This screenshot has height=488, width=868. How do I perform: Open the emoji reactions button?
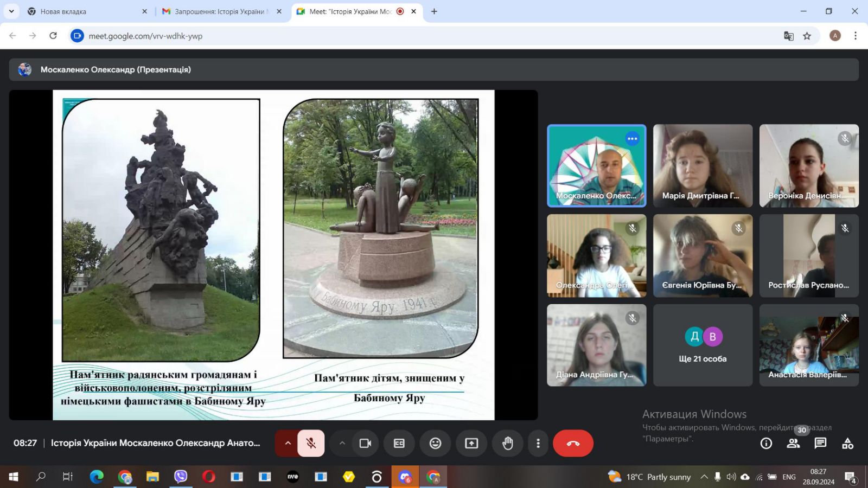point(435,444)
